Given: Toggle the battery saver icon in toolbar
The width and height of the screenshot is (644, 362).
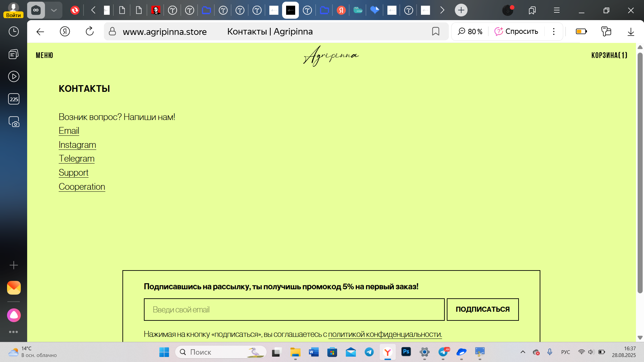Looking at the screenshot, I should click(581, 32).
